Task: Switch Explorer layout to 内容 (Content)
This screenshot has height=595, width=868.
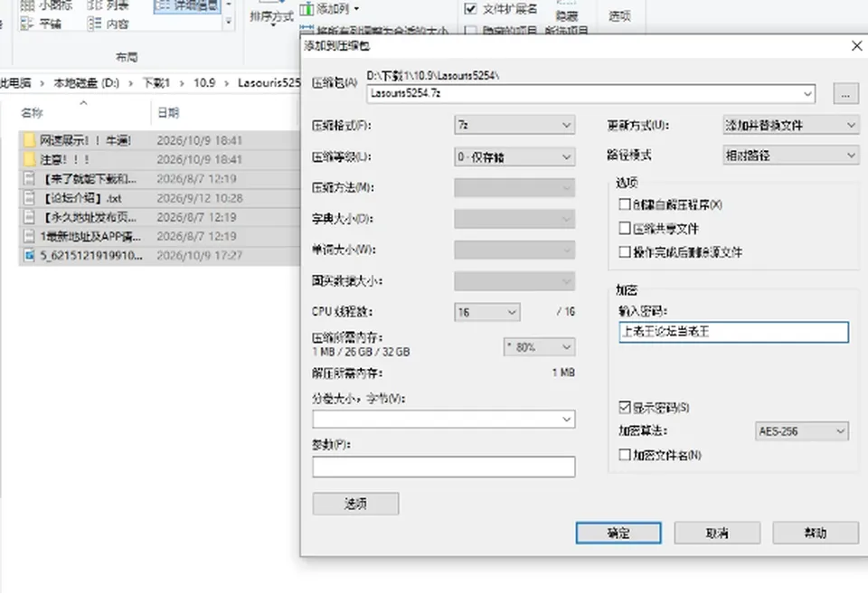Action: [108, 24]
